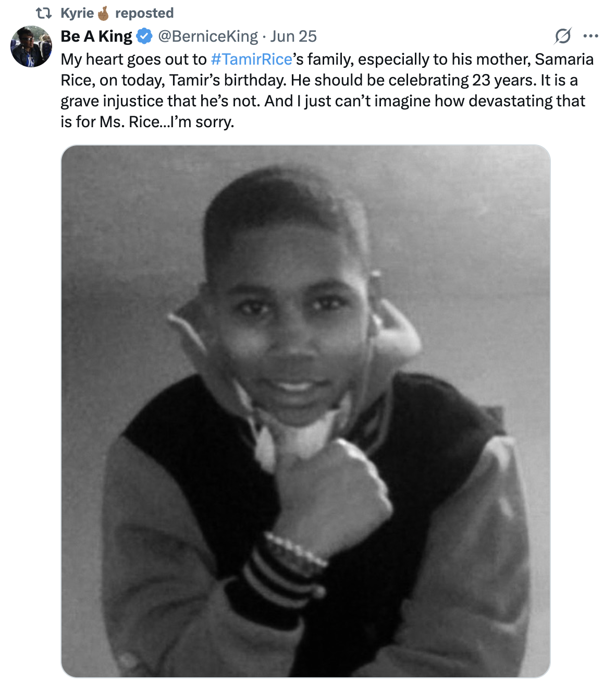The height and width of the screenshot is (682, 616).
Task: Click the text line starting "grave injustice"
Action: [323, 101]
